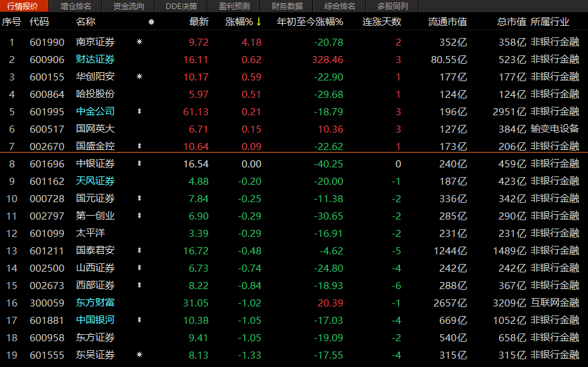Select stock 天风证券
This screenshot has width=588, height=367.
click(95, 181)
